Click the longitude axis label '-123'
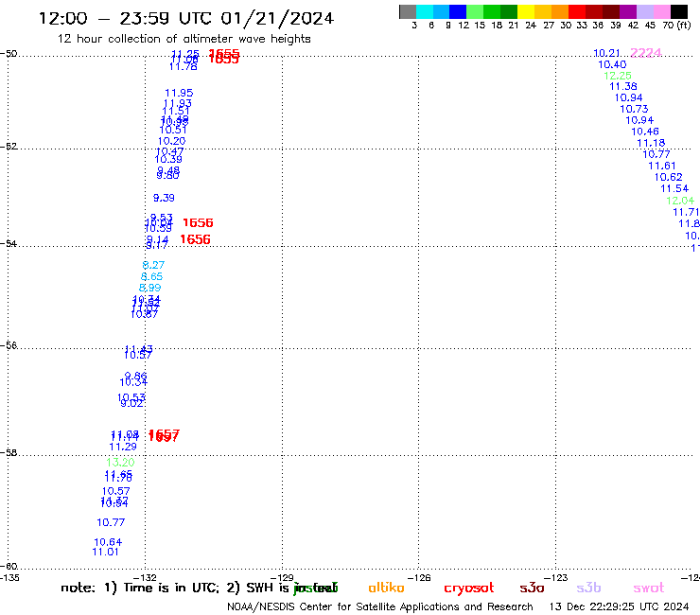700x615 pixels. [556, 577]
